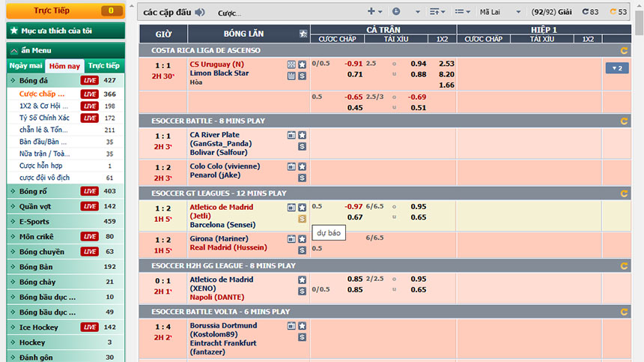Click 8.20 1X2 odds for Limon Black Star
The image size is (644, 362).
pos(446,74)
